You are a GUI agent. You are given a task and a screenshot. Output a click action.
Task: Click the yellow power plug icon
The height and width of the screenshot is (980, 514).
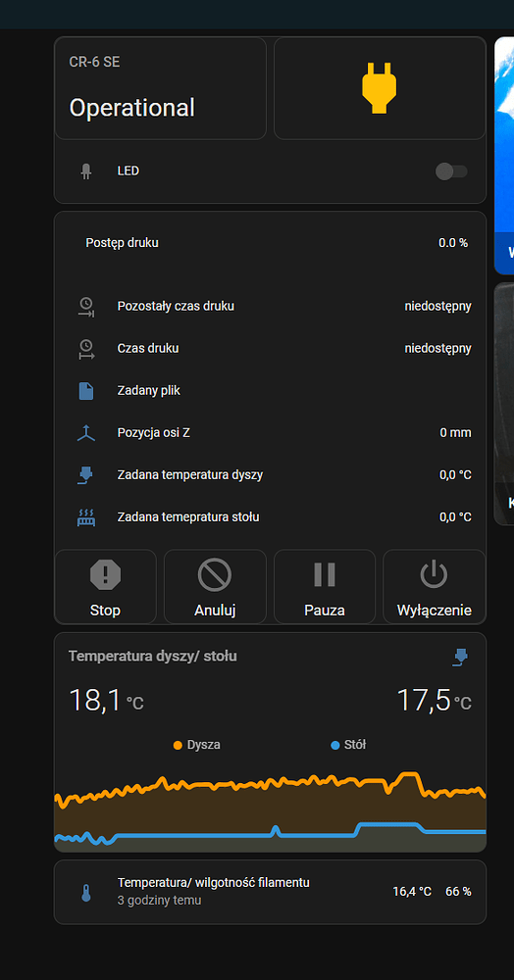click(379, 87)
